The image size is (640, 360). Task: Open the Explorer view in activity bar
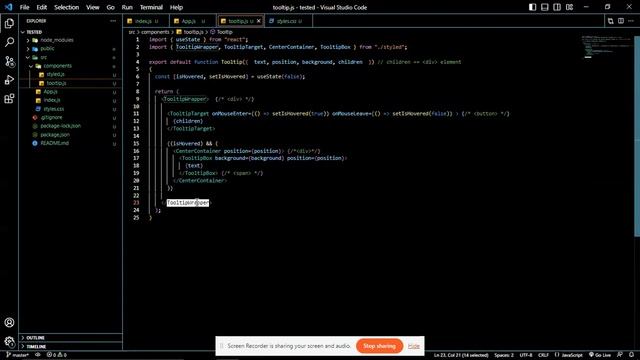pos(9,23)
